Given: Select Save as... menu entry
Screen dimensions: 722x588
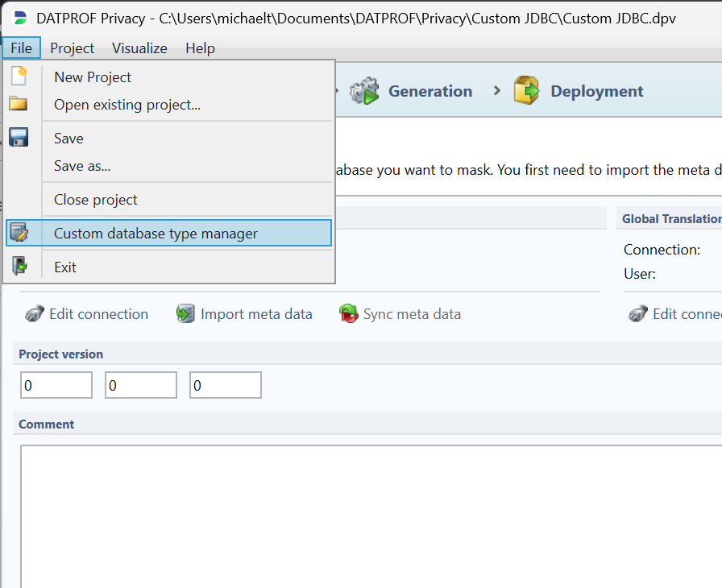Looking at the screenshot, I should (168, 166).
